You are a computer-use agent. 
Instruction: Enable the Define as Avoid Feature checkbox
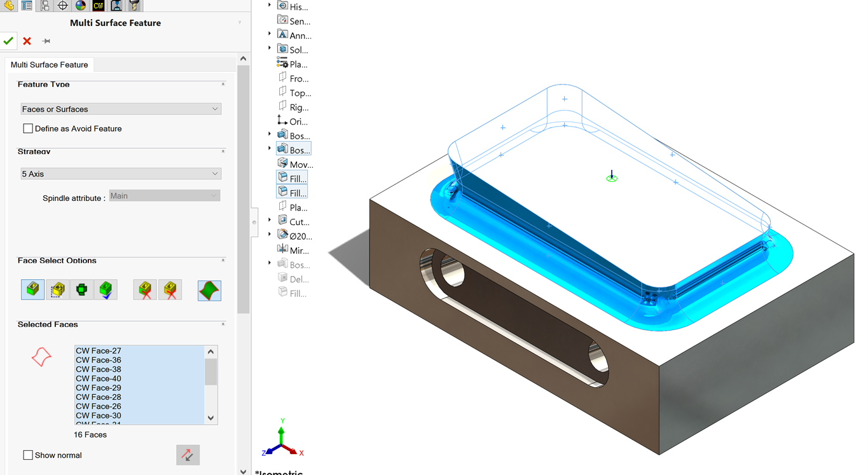coord(28,128)
